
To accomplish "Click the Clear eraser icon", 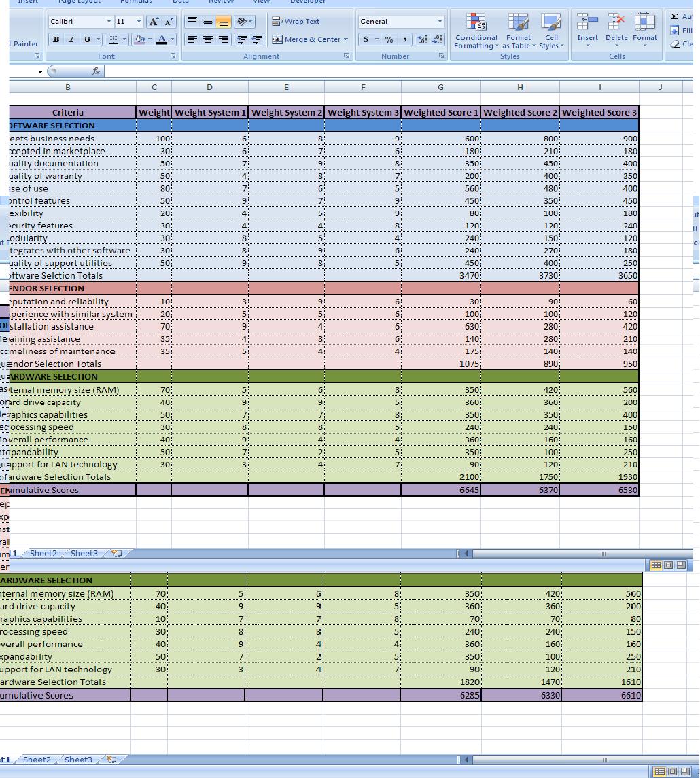I will coord(675,44).
